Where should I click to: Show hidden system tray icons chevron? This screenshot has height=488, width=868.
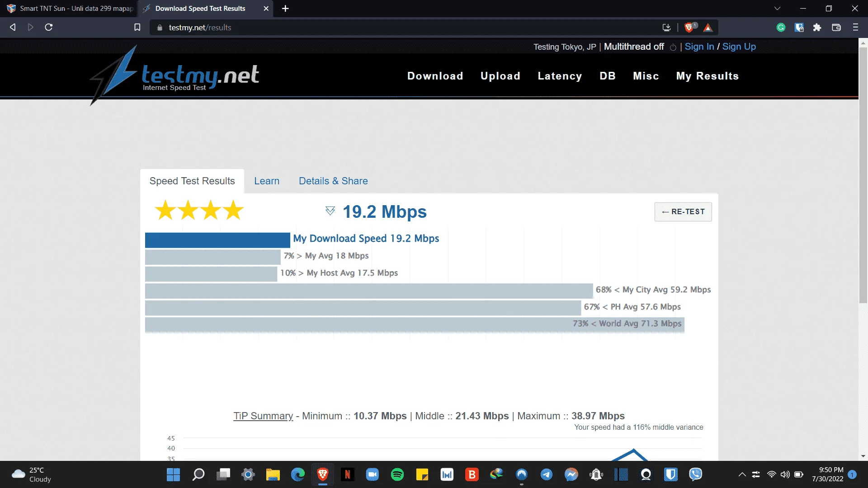[742, 474]
